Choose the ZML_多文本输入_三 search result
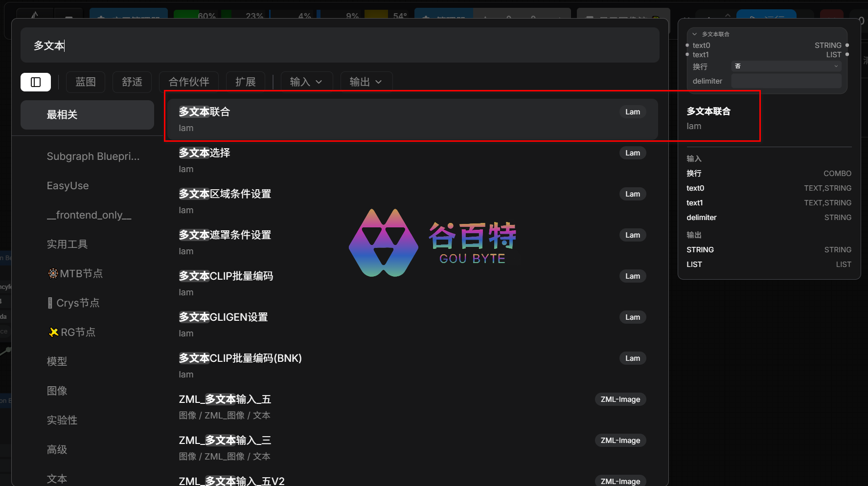 pos(412,448)
